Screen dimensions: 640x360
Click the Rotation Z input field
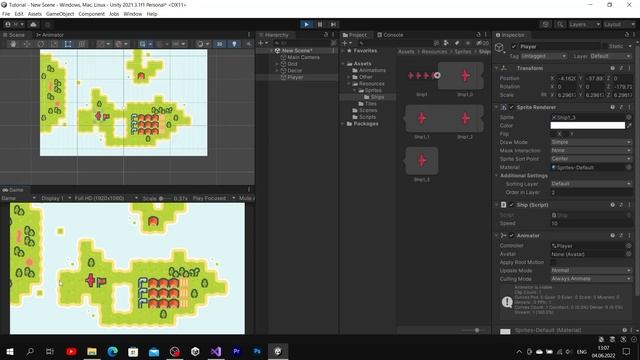(622, 87)
